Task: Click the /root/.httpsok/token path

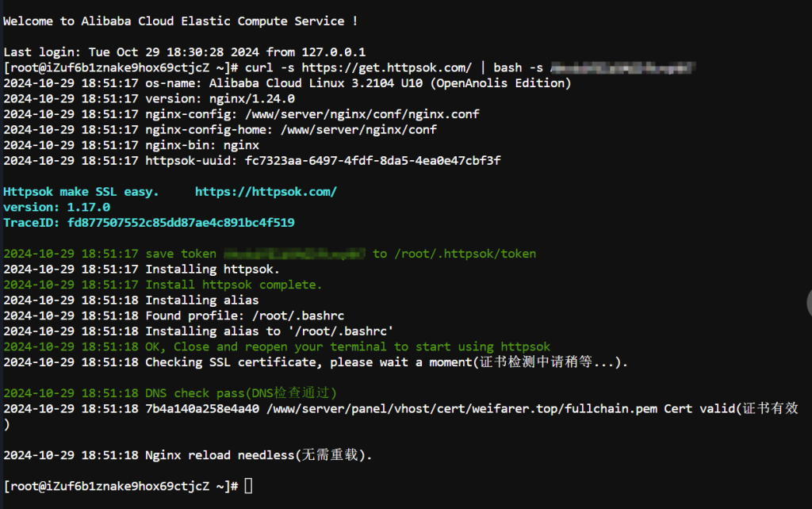Action: tap(465, 254)
